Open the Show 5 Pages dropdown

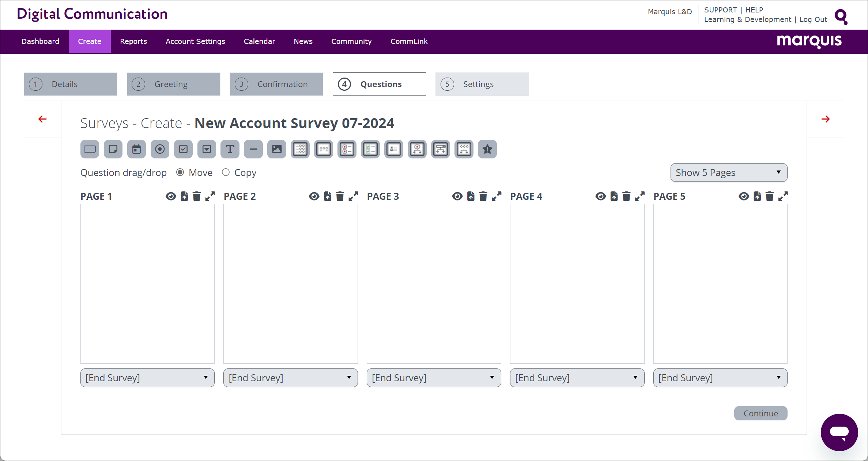click(x=729, y=173)
